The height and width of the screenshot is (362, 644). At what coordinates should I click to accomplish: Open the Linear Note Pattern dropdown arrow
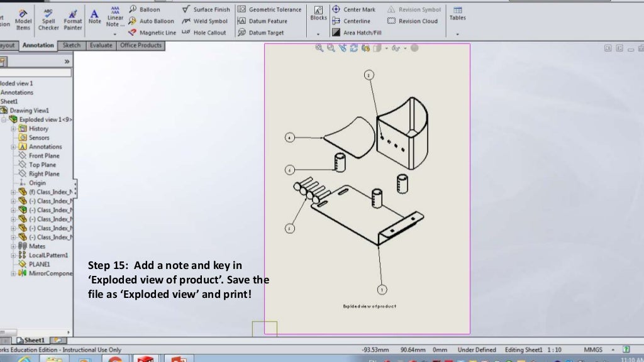tap(115, 34)
